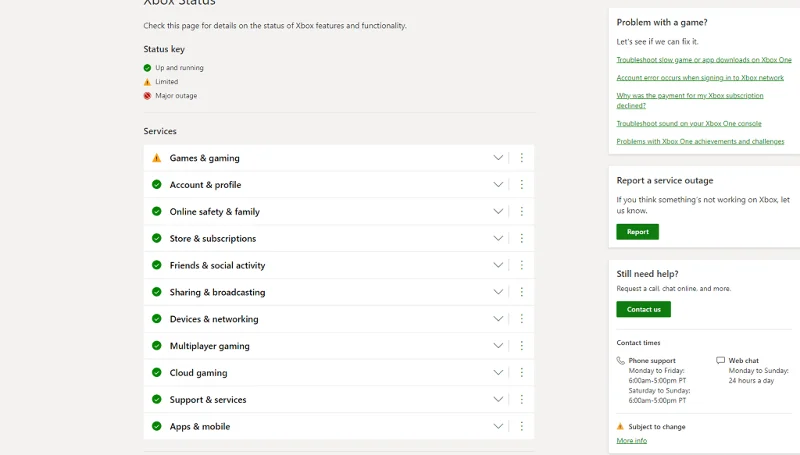Expand the Cloud gaming chevron
The image size is (800, 455).
tap(498, 372)
